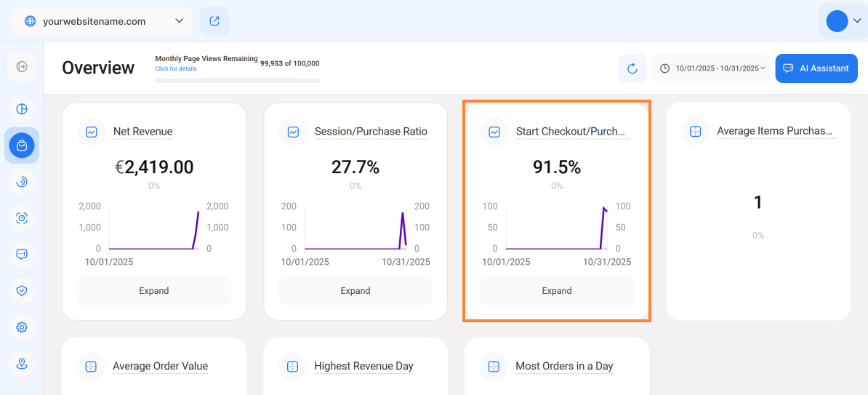Open the map pin location sidebar icon
868x395 pixels.
(22, 364)
